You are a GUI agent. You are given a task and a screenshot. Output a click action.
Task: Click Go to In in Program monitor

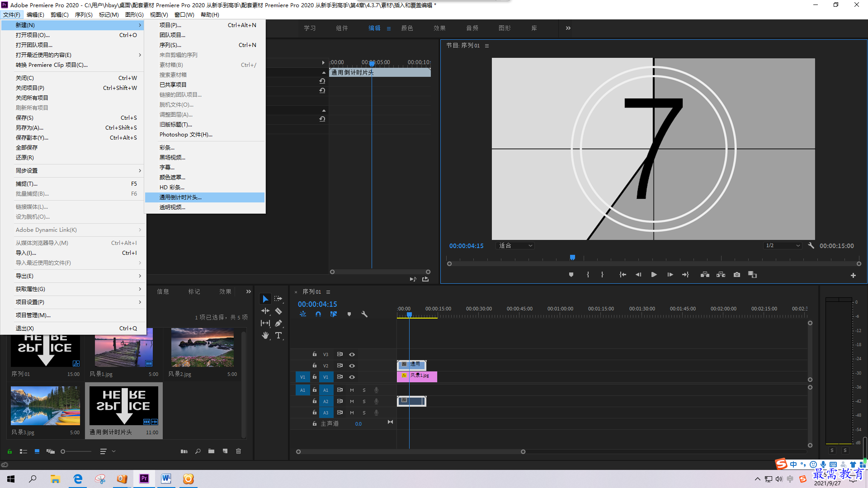point(623,275)
